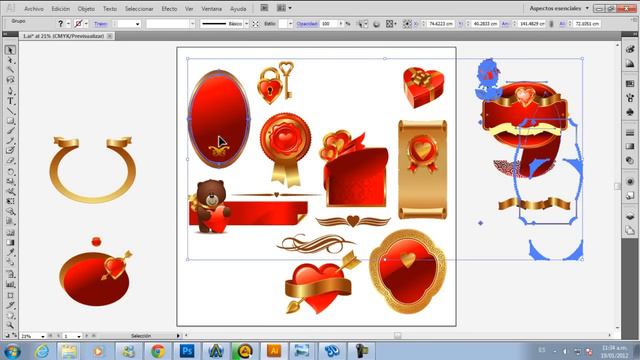The width and height of the screenshot is (640, 360).
Task: Open the zoom level dropdown at bottom
Action: pyautogui.click(x=43, y=336)
